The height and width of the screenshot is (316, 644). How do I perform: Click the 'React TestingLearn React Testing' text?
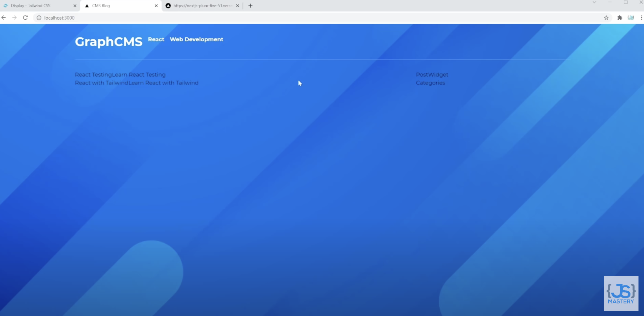coord(120,75)
